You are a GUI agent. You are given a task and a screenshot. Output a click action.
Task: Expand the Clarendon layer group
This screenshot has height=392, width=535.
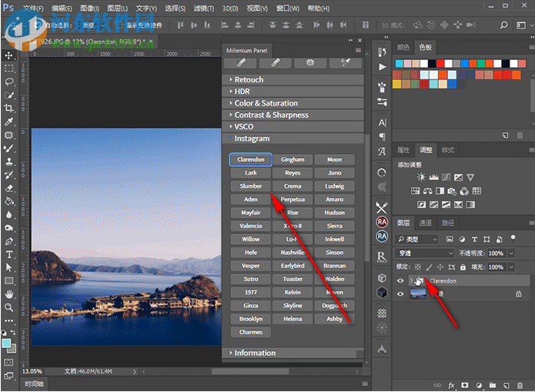point(411,281)
